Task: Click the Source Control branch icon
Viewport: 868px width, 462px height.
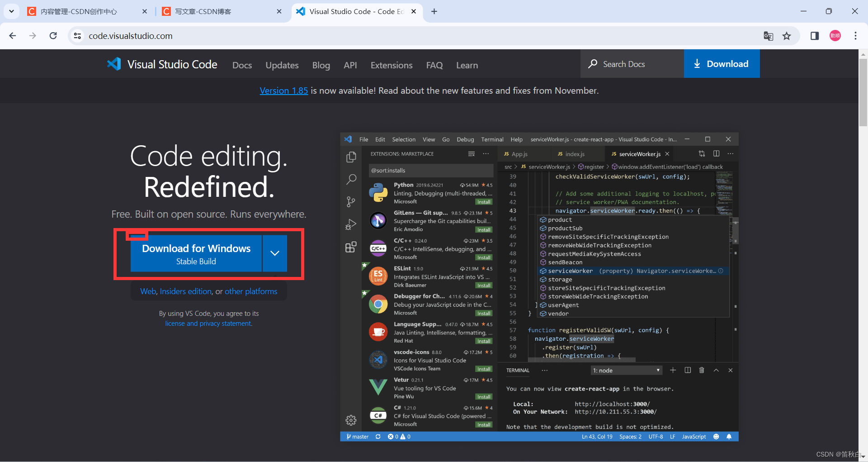Action: click(x=351, y=202)
